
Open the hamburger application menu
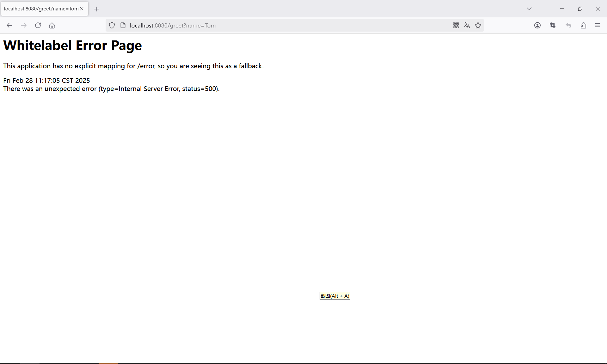tap(597, 25)
